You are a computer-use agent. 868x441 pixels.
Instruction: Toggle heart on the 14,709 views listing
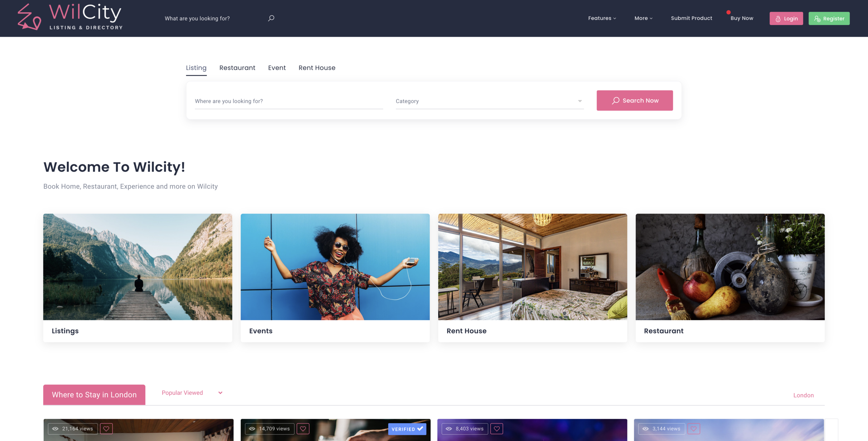303,429
